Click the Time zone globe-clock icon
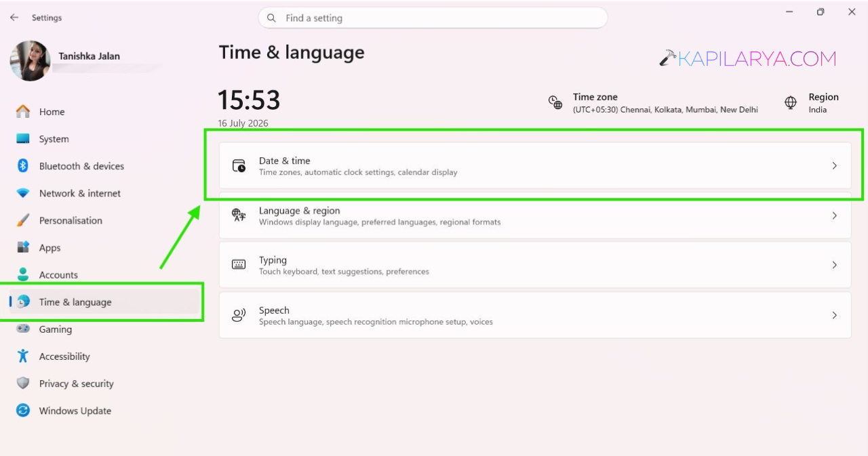Screen dimensions: 868x456 [x=555, y=102]
